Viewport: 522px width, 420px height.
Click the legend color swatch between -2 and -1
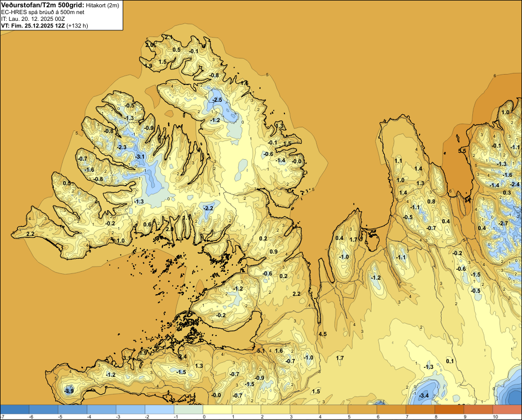pyautogui.click(x=159, y=410)
